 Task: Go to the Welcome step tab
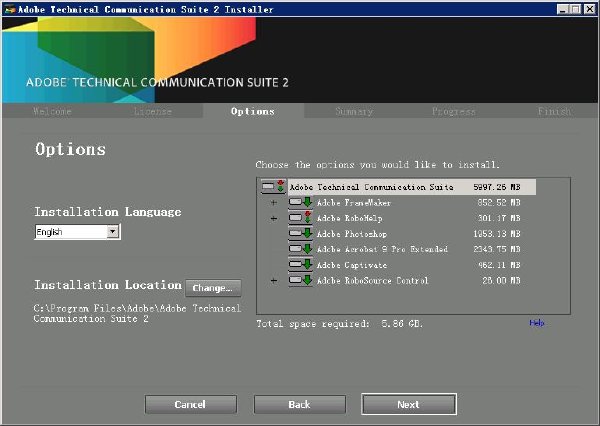52,111
